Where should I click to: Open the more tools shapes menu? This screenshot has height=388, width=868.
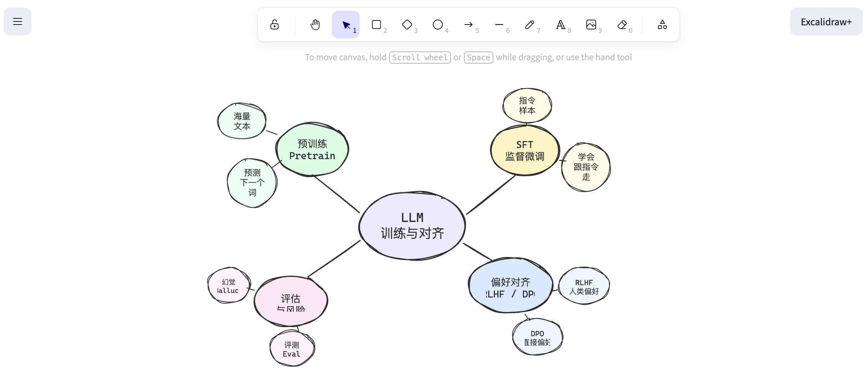point(663,25)
